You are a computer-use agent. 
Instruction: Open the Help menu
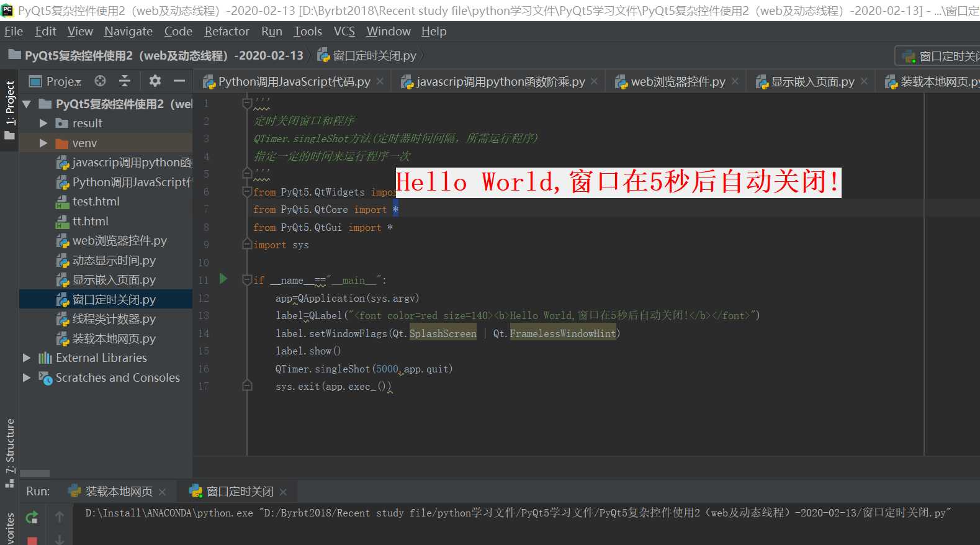433,31
